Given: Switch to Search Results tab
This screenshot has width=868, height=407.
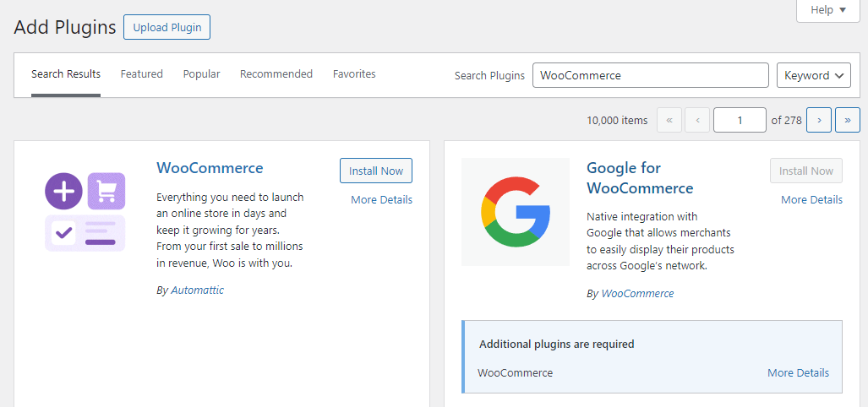Looking at the screenshot, I should tap(66, 74).
